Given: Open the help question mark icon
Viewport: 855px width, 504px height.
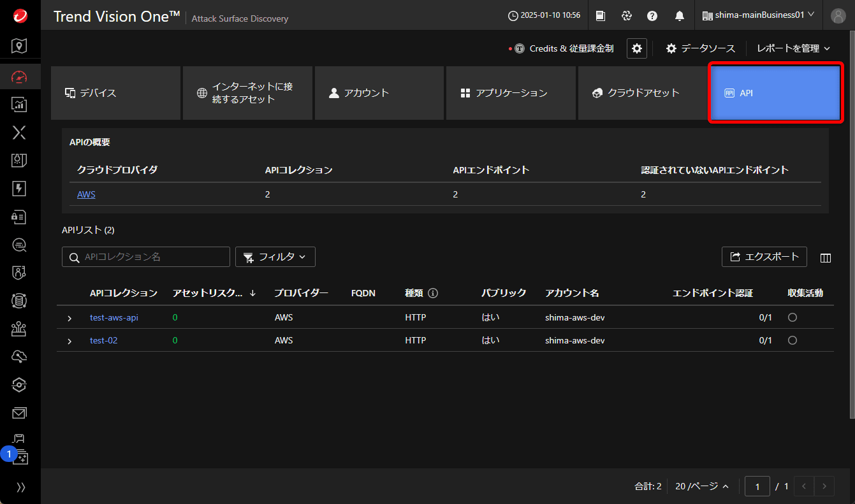Looking at the screenshot, I should [x=652, y=16].
